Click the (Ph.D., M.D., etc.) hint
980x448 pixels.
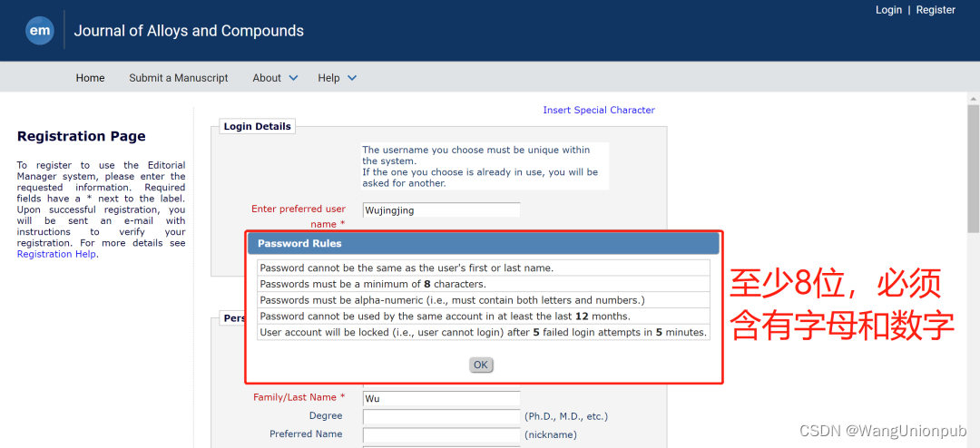tap(566, 416)
